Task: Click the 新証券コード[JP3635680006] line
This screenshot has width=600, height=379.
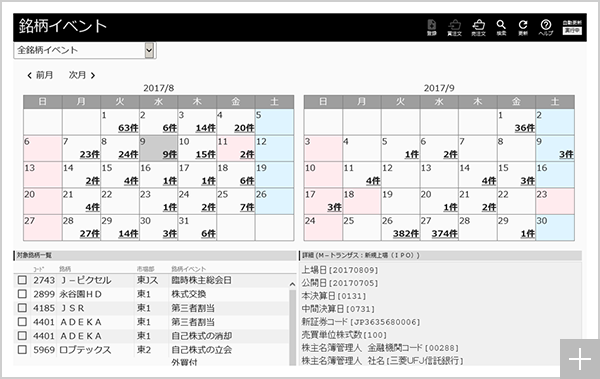Action: (360, 322)
